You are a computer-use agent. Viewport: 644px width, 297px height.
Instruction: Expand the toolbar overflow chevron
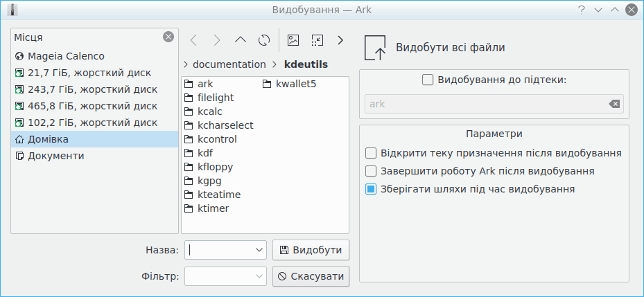[340, 40]
